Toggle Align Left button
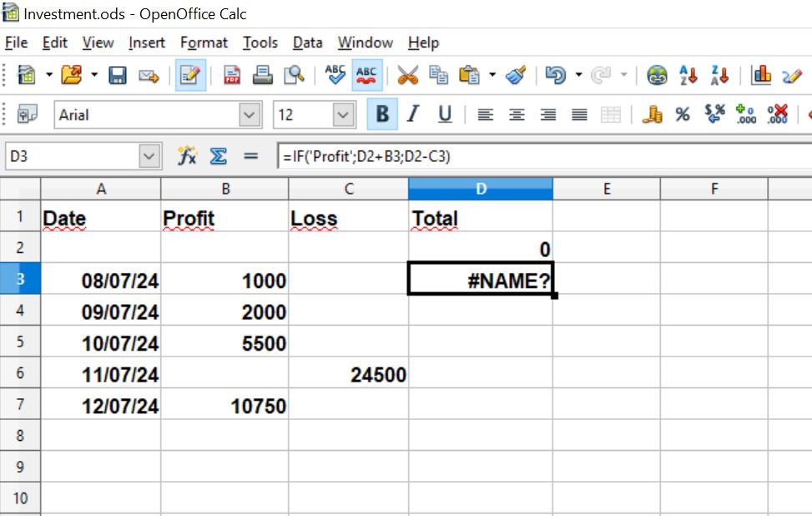Screen dimensions: 812x516 point(485,114)
